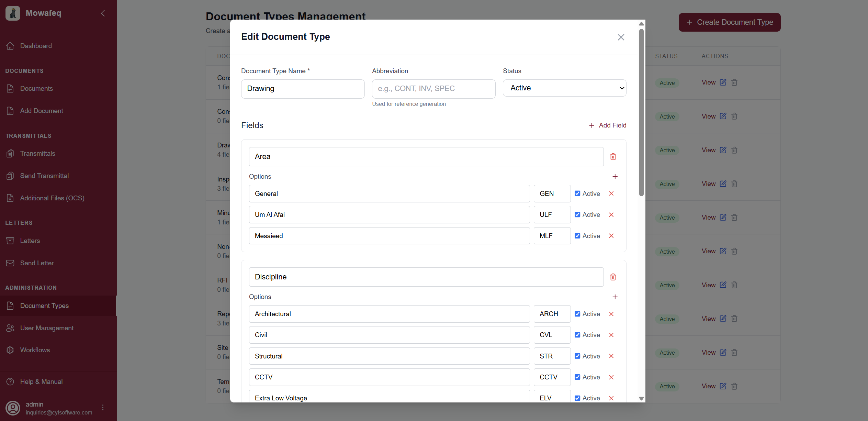Remove the Mesaieed option with its red X
Image resolution: width=868 pixels, height=421 pixels.
click(x=611, y=236)
